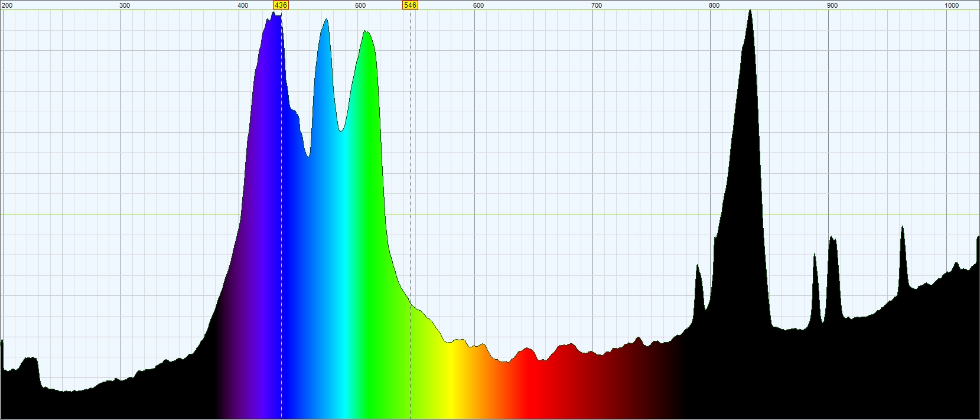Pick the top of the violet peak
The width and height of the screenshot is (980, 420).
pyautogui.click(x=274, y=13)
